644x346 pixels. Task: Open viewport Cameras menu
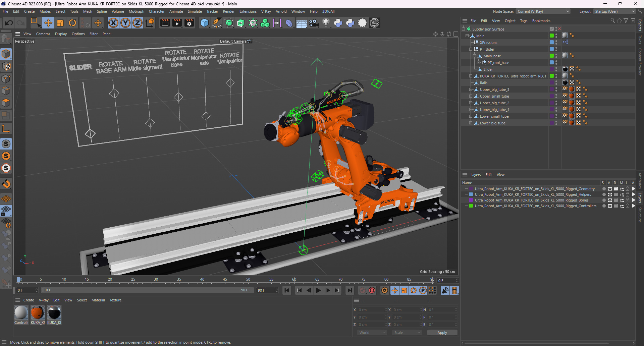click(x=43, y=34)
